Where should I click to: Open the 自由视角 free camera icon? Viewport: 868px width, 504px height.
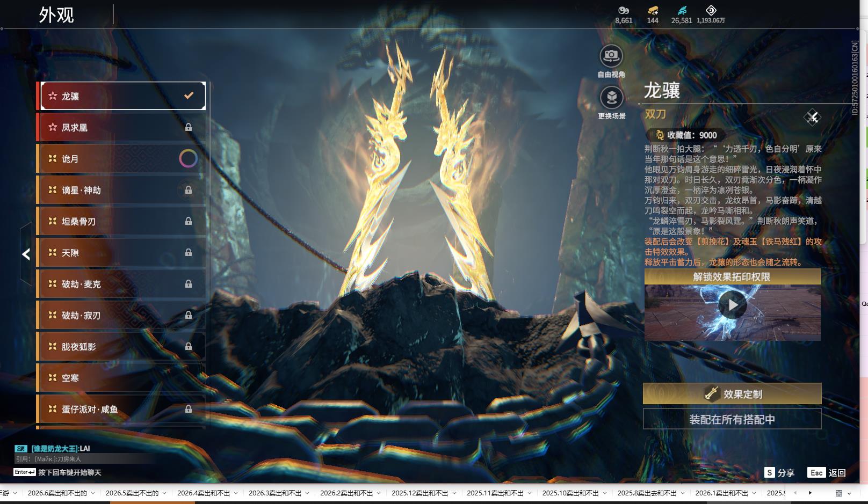[x=611, y=55]
